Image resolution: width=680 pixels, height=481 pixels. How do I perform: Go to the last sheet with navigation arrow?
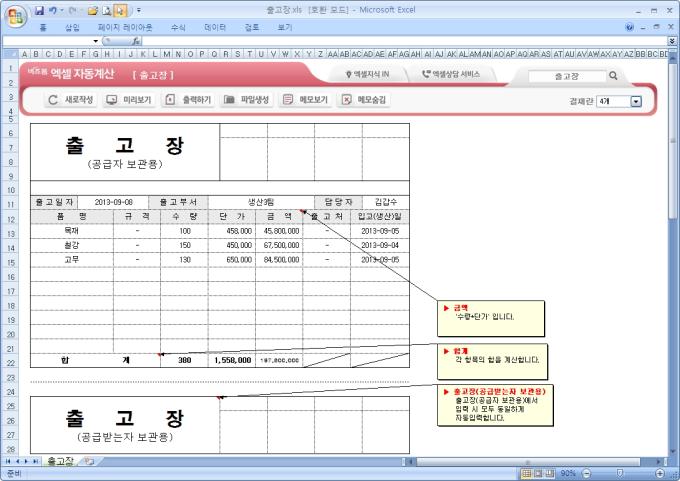(36, 461)
